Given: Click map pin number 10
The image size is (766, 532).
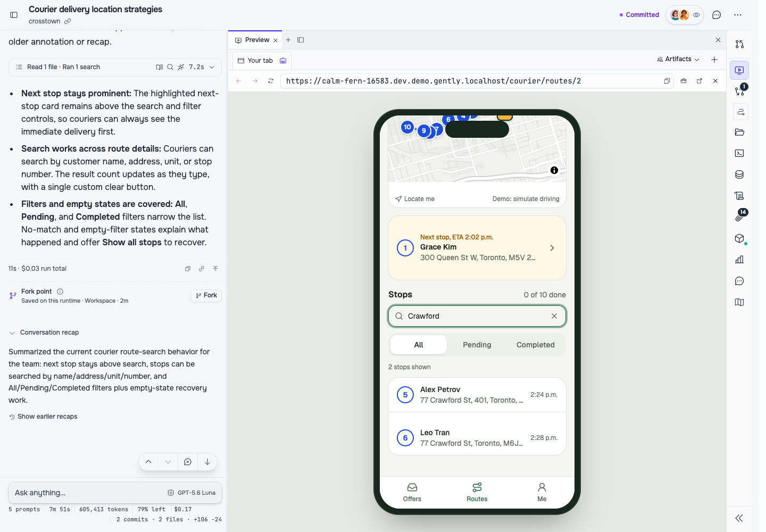Looking at the screenshot, I should (407, 127).
